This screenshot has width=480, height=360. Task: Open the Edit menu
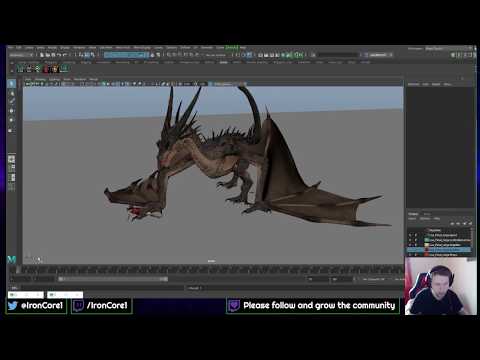point(19,48)
